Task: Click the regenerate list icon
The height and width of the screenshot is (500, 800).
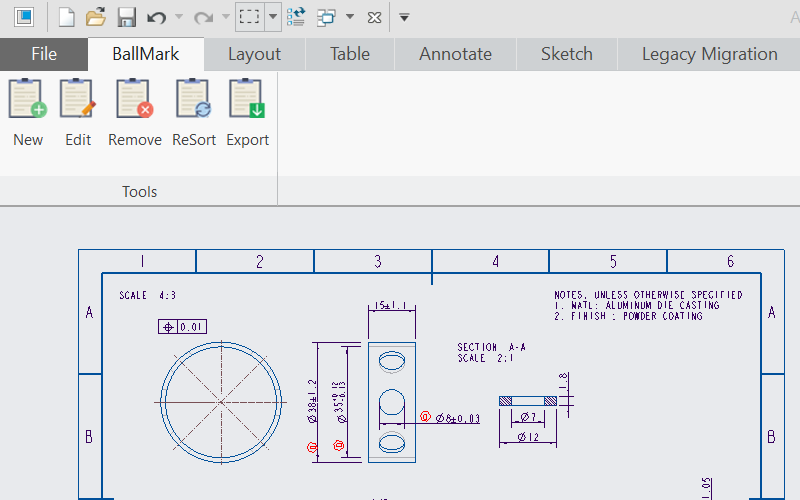Action: (296, 17)
